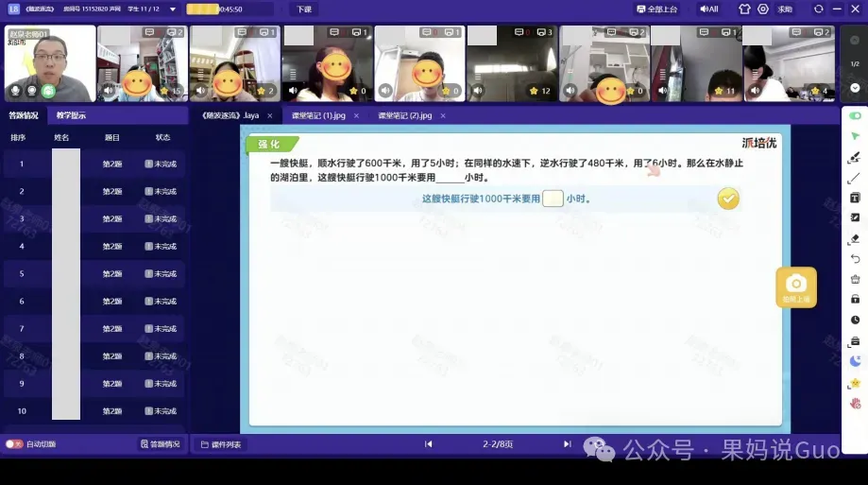
Task: Close the 课堂笔记 (1).jpg tab
Action: (356, 116)
